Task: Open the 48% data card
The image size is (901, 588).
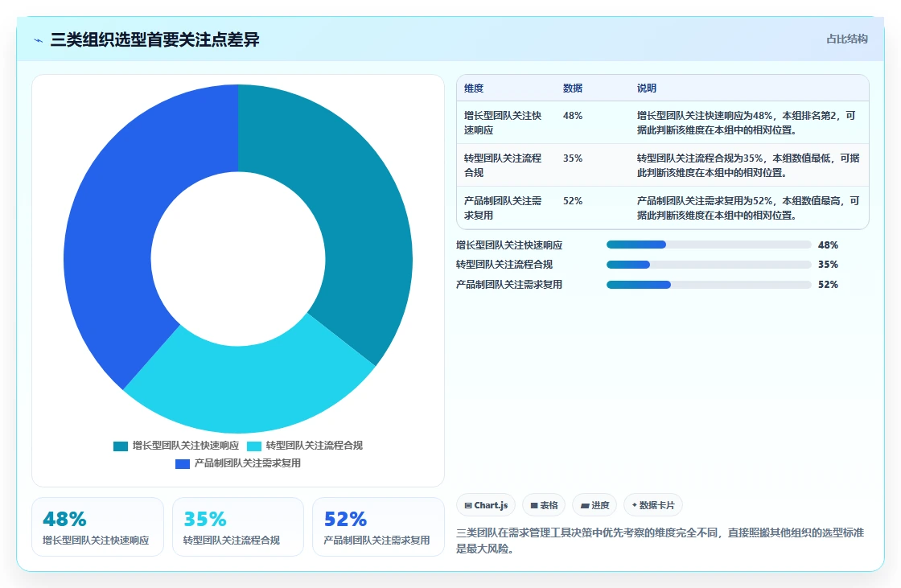Action: pos(97,527)
